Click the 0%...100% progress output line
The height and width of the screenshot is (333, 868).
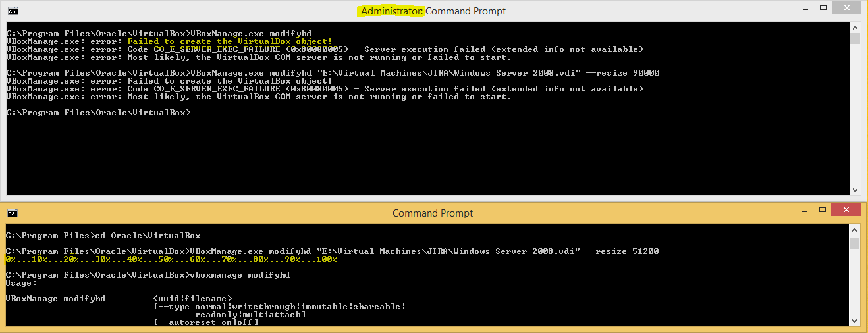(x=171, y=259)
